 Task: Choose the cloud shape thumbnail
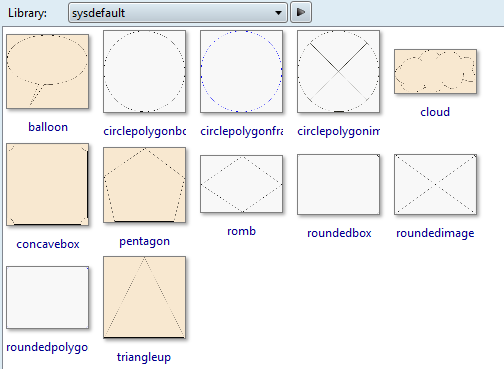point(435,71)
